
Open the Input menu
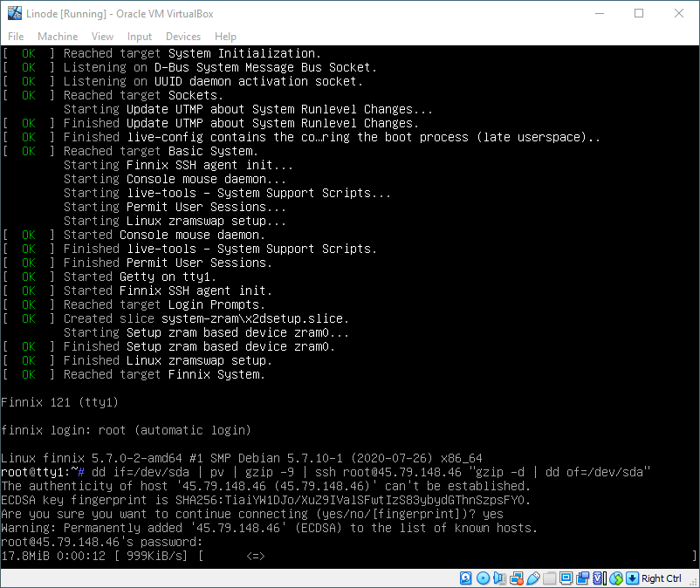coord(140,37)
